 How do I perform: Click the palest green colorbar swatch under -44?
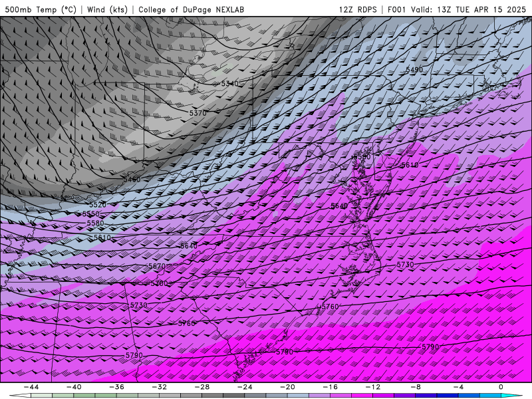[x=42, y=396]
